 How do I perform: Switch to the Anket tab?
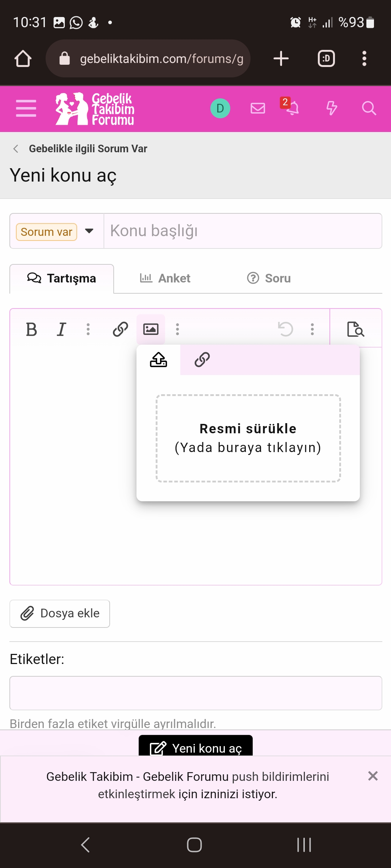[165, 278]
